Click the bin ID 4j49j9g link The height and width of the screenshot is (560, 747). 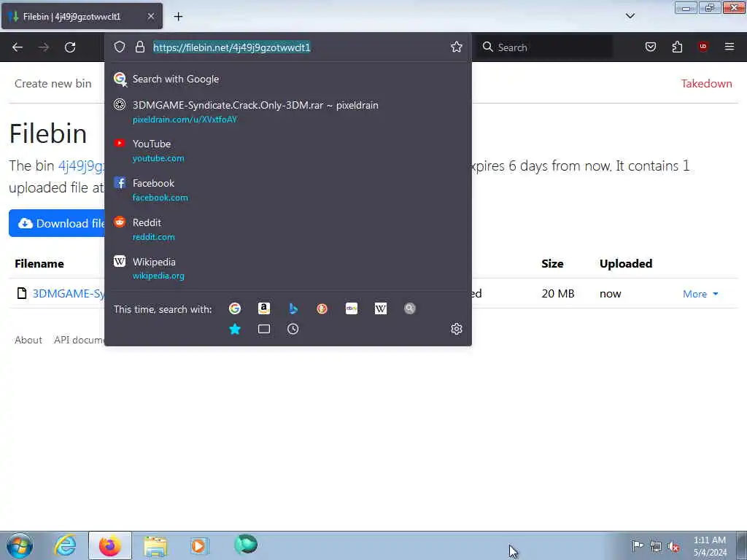pos(81,166)
